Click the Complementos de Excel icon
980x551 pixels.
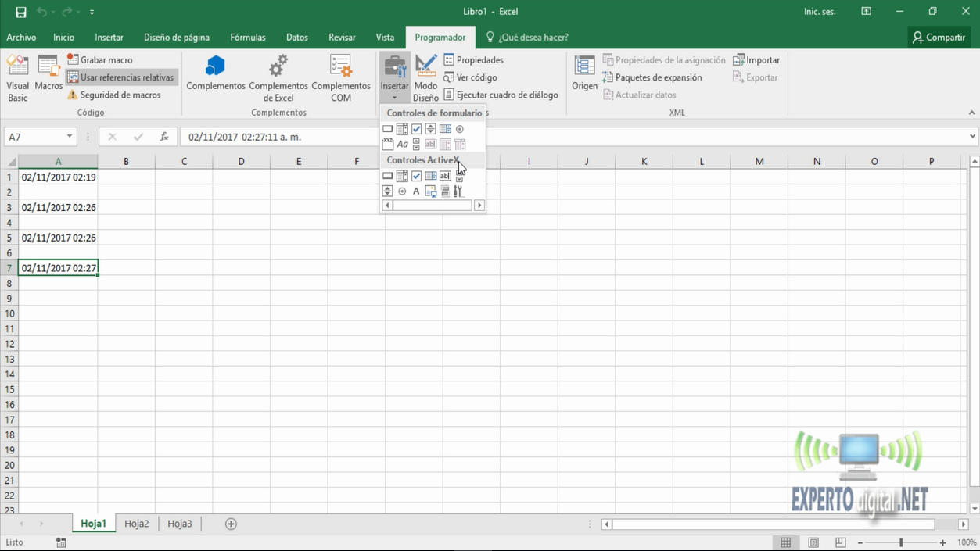pos(278,78)
